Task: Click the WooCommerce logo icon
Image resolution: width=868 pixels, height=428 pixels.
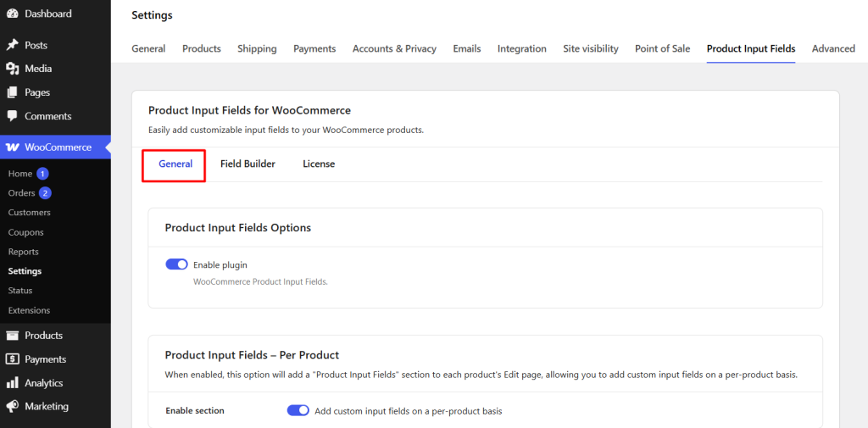Action: tap(13, 147)
